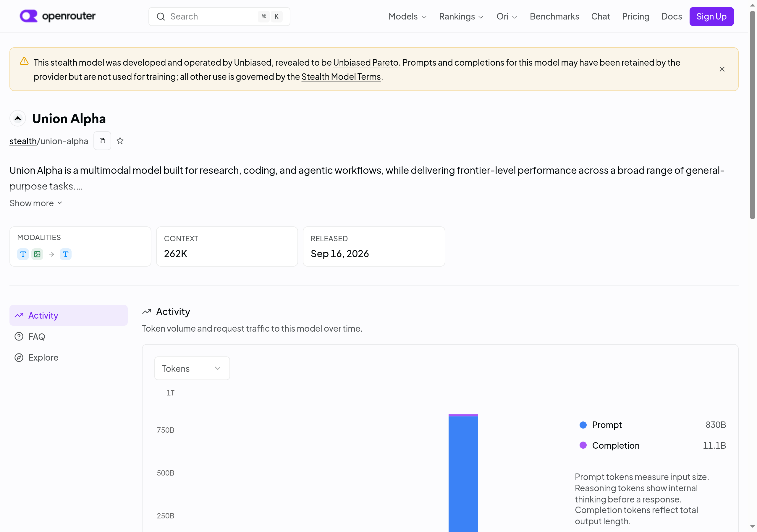This screenshot has height=532, width=757.
Task: Click the Explore compass icon
Action: click(19, 358)
